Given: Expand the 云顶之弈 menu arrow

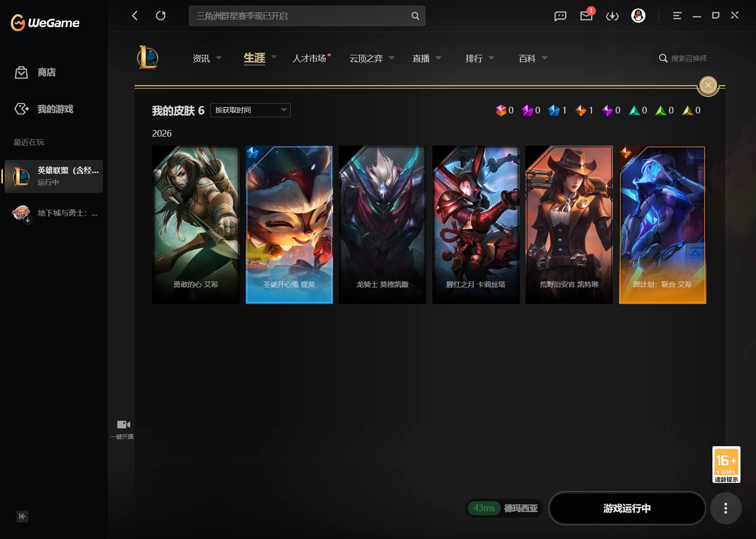Looking at the screenshot, I should click(392, 58).
